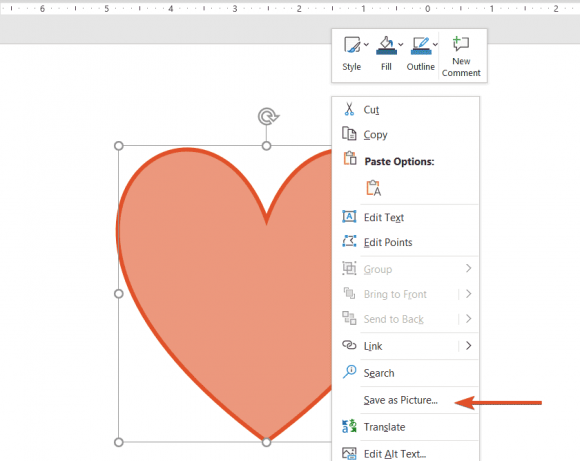This screenshot has height=461, width=580.
Task: Open the Style dropdown arrow
Action: [x=366, y=44]
